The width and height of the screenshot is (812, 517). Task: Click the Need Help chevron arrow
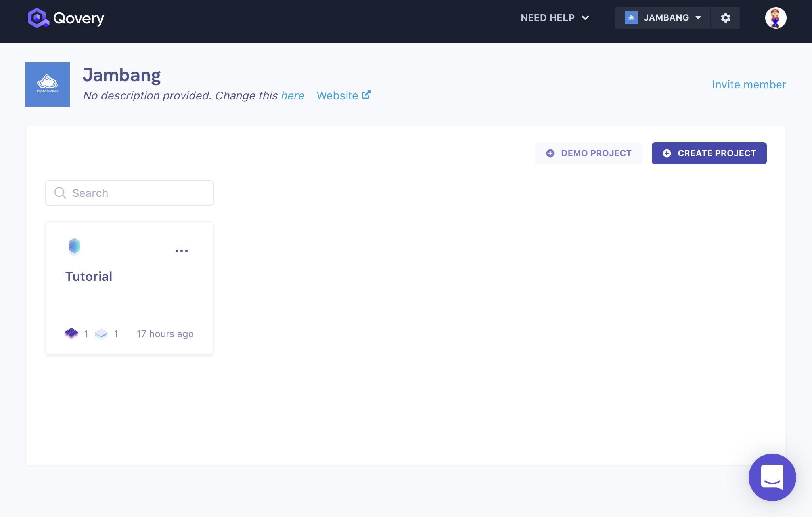pos(585,18)
